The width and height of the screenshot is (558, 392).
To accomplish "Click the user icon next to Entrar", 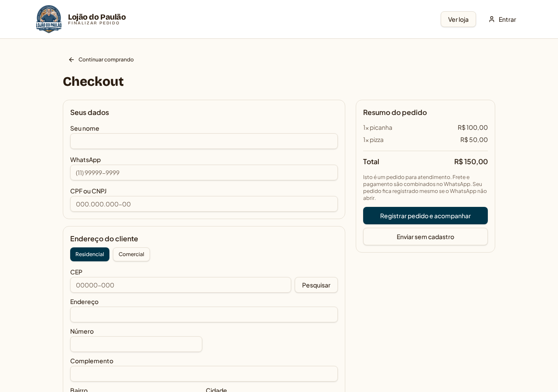I will [492, 19].
